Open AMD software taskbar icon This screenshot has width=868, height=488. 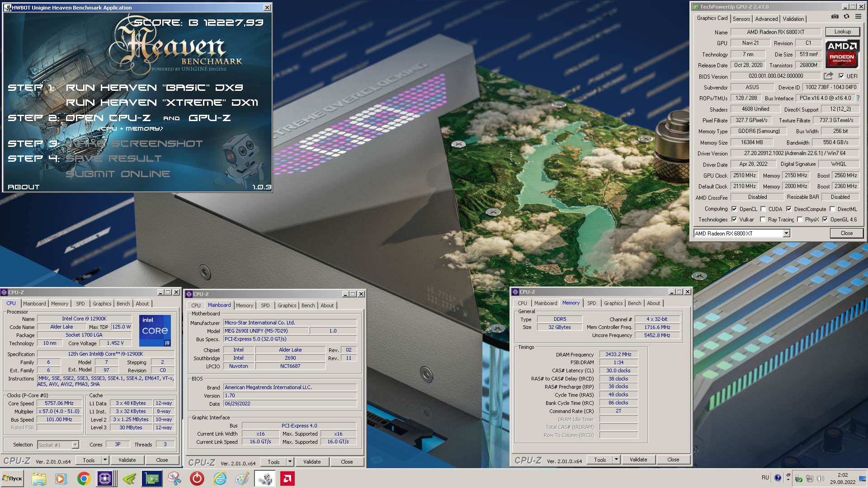[288, 479]
